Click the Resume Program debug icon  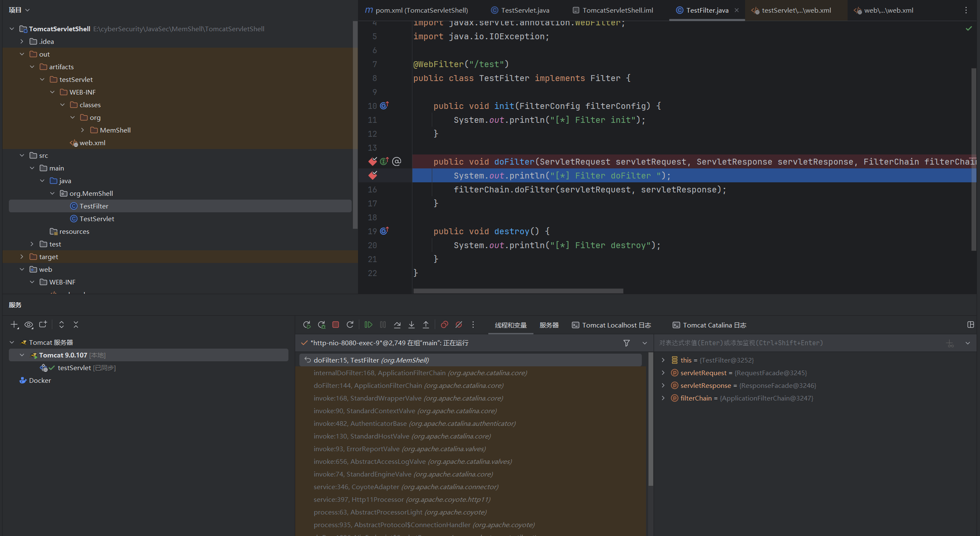[368, 325]
